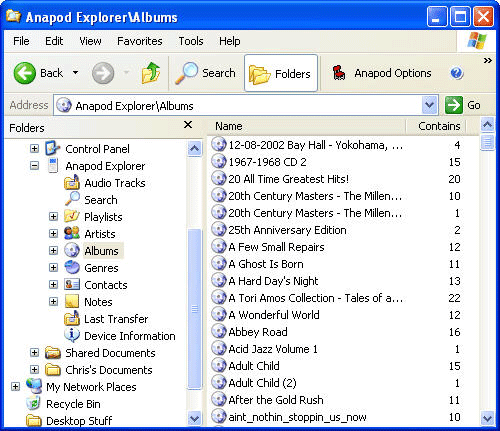This screenshot has width=500, height=431.
Task: Show more toolbar items chevron
Action: click(487, 61)
